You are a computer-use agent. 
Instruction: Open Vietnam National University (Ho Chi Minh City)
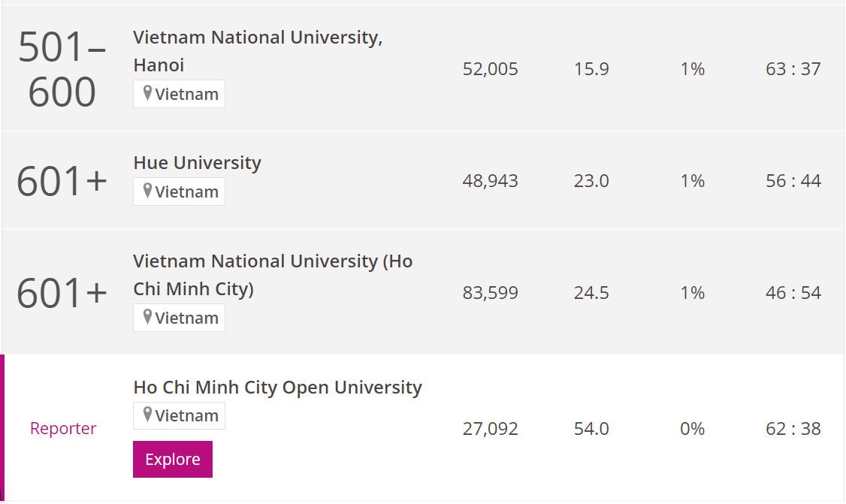[273, 275]
